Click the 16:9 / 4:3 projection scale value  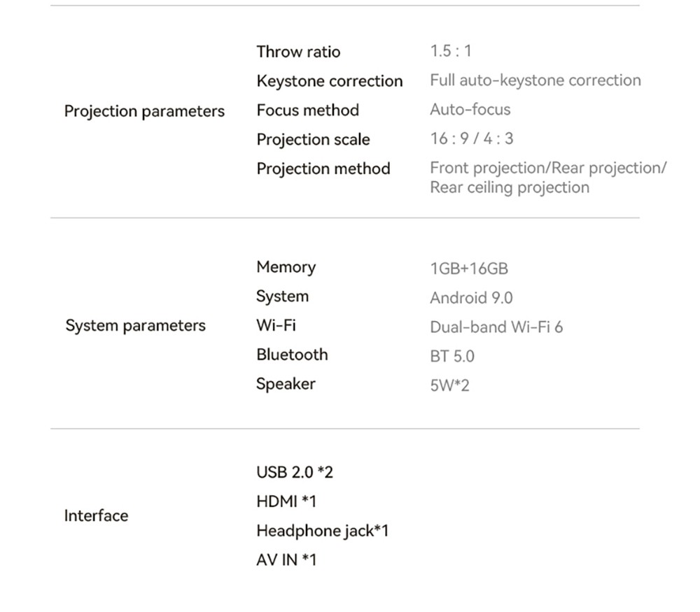click(x=471, y=138)
